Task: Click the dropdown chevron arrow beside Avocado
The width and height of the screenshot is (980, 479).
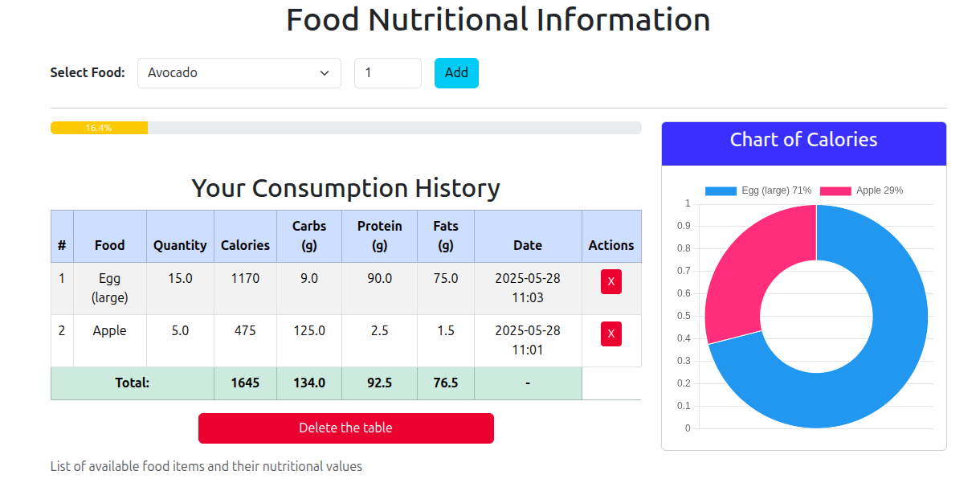Action: [325, 73]
